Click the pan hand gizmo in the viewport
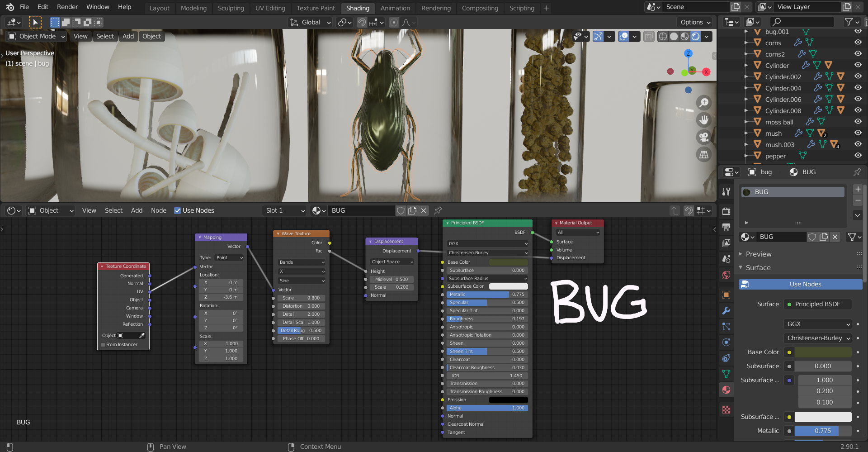 tap(704, 120)
